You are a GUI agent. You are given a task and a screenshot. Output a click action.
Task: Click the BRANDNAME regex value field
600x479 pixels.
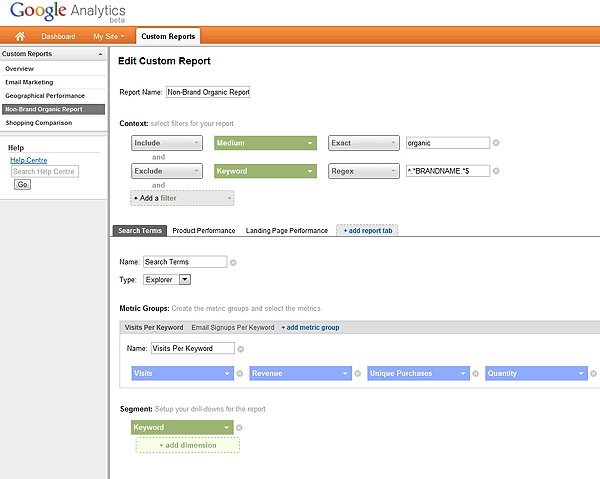pos(448,171)
